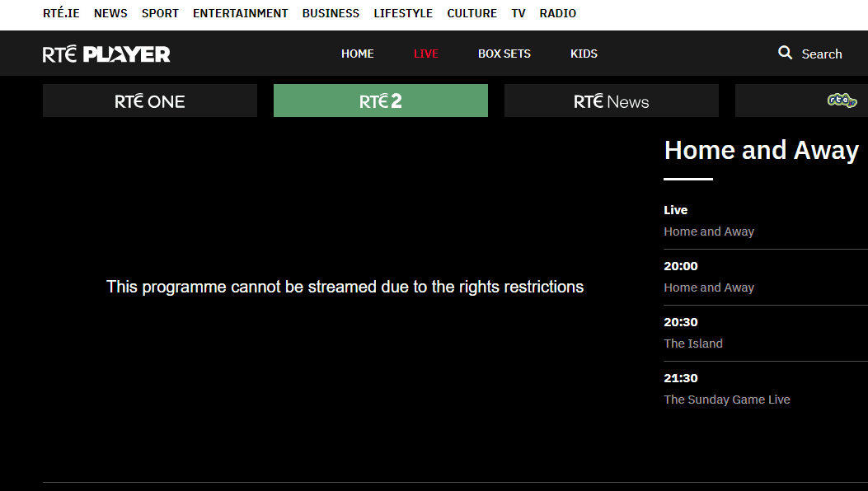The height and width of the screenshot is (491, 868).
Task: Click the 21:30 time label
Action: click(x=680, y=378)
